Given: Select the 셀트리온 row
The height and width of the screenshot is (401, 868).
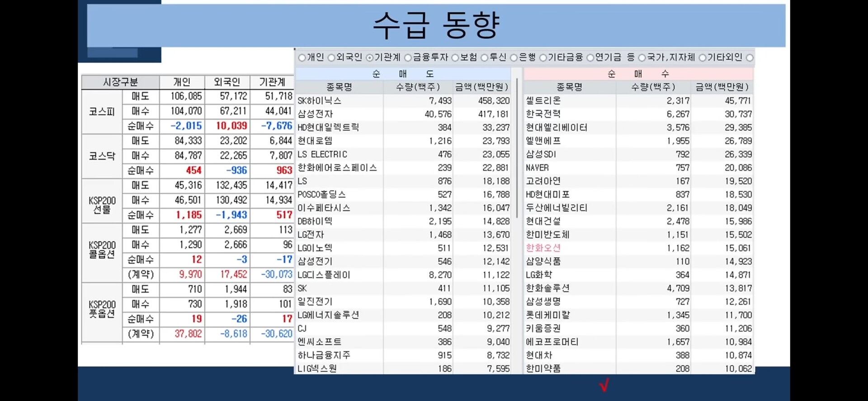Looking at the screenshot, I should click(638, 100).
